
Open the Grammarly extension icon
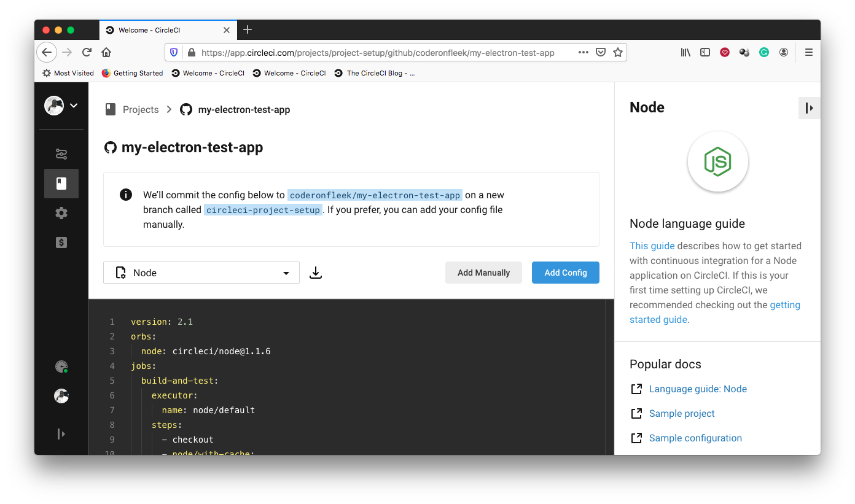click(x=763, y=52)
